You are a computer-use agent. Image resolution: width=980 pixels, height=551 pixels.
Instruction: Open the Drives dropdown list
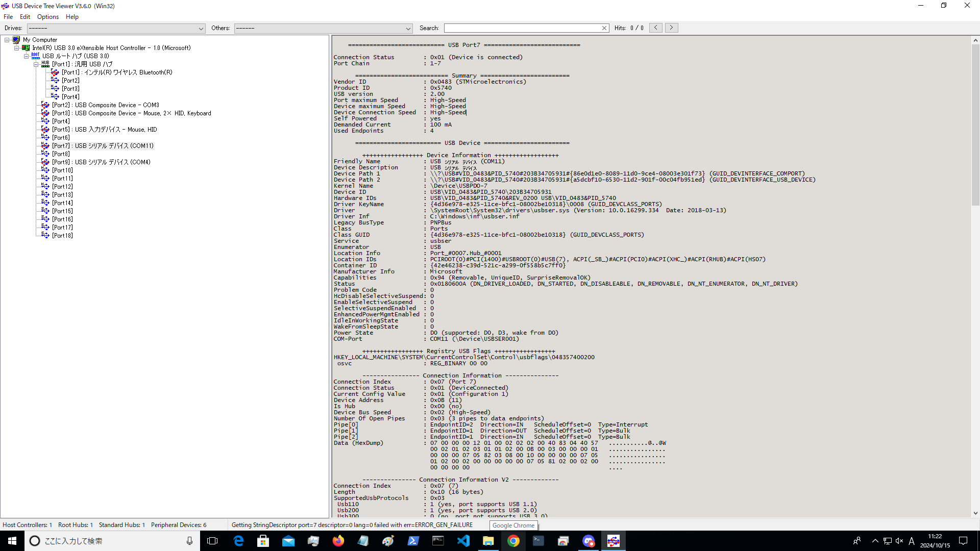(201, 29)
